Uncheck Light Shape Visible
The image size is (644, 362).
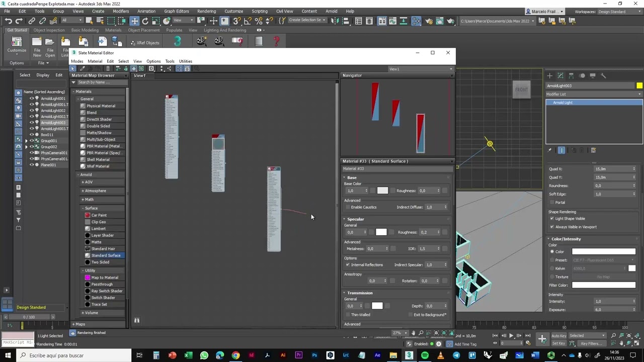click(552, 219)
